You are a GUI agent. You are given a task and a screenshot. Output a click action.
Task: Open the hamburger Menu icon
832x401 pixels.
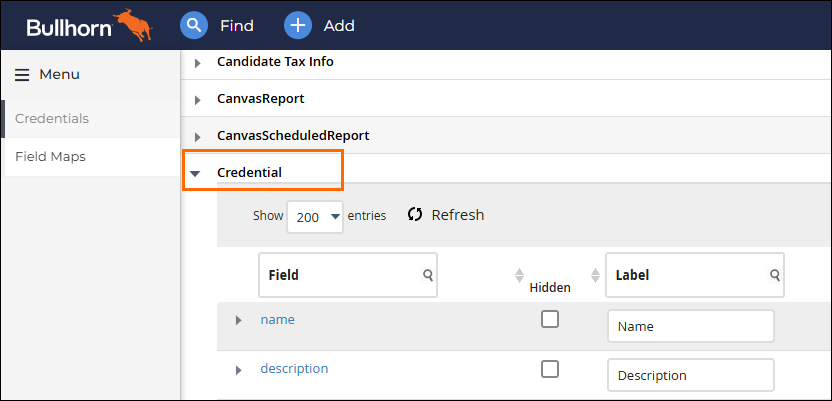pos(22,75)
